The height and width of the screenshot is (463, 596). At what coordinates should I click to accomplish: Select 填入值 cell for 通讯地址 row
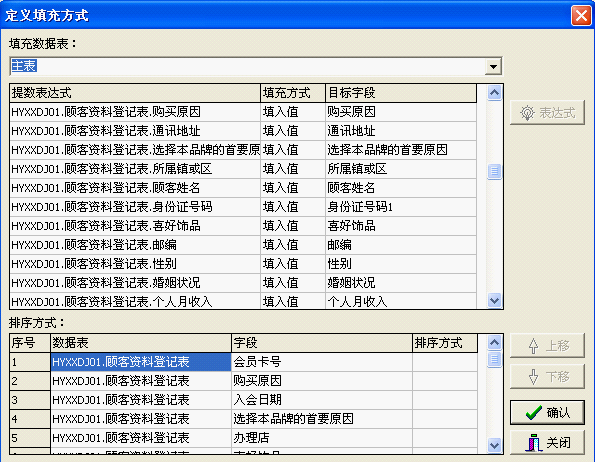point(293,131)
